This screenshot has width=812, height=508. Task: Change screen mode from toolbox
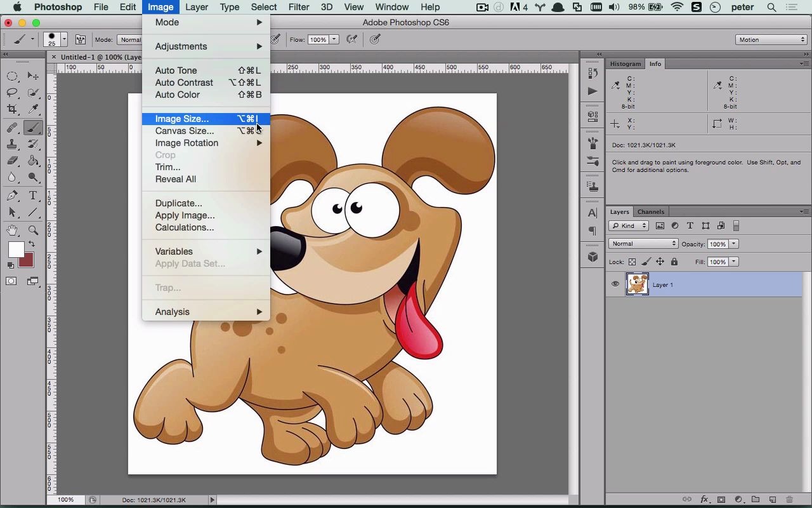coord(33,281)
